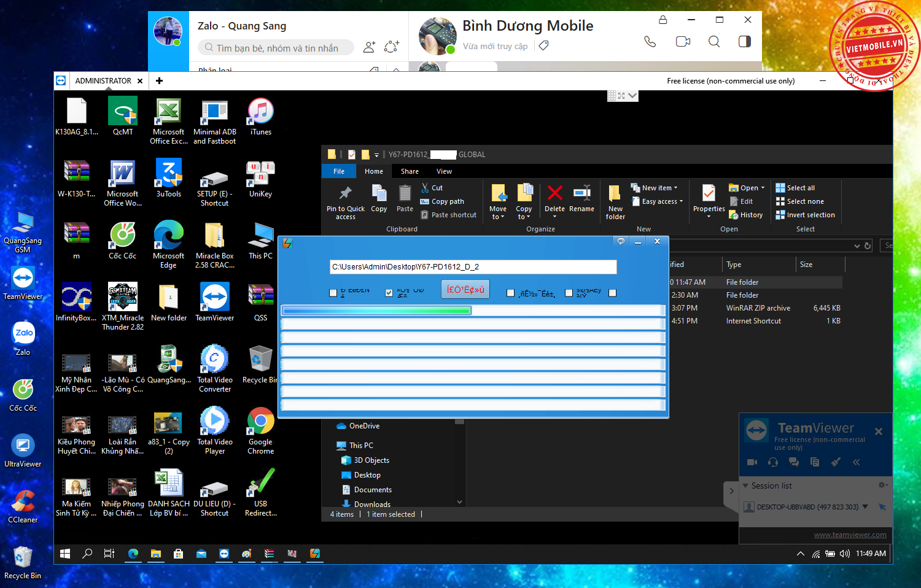Tick the checkbox left of the checked one

[x=333, y=293]
